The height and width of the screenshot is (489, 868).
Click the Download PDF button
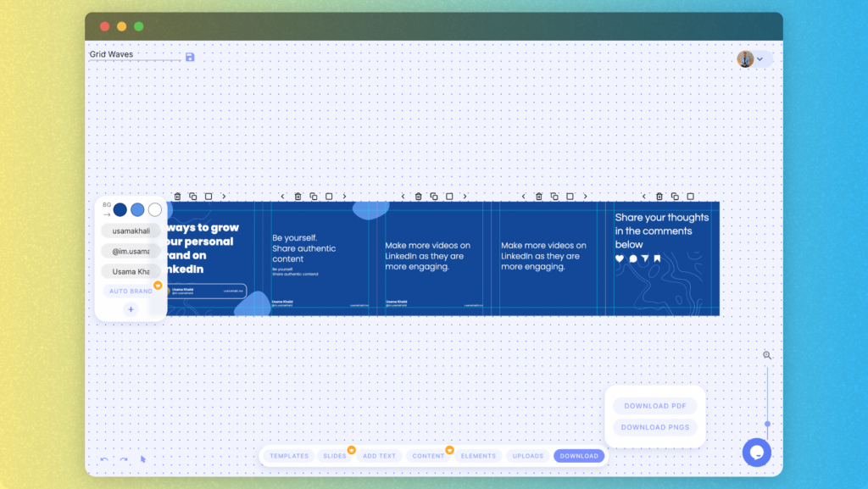pos(655,406)
